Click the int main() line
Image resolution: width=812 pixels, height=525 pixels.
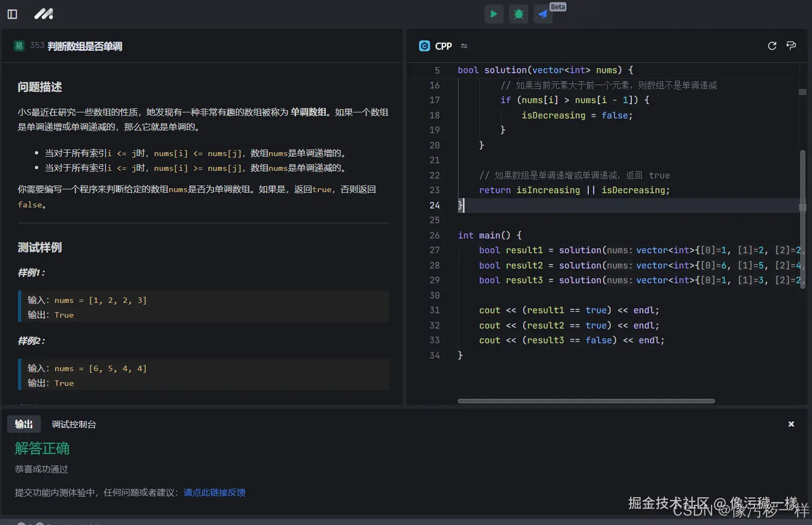(x=490, y=235)
